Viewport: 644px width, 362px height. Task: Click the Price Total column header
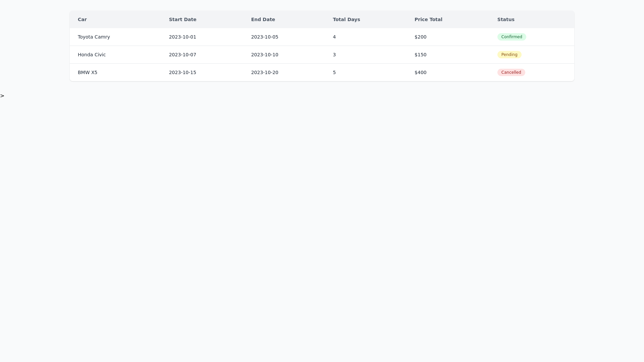428,19
